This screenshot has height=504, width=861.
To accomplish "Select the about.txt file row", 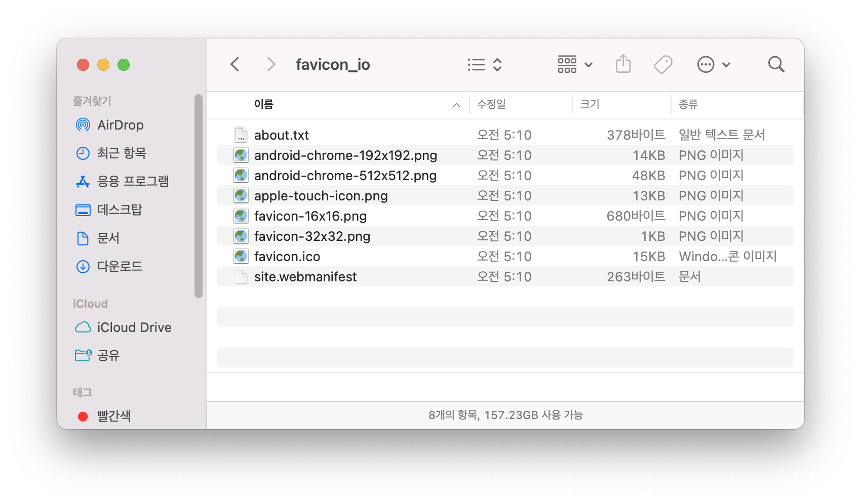I will (505, 135).
